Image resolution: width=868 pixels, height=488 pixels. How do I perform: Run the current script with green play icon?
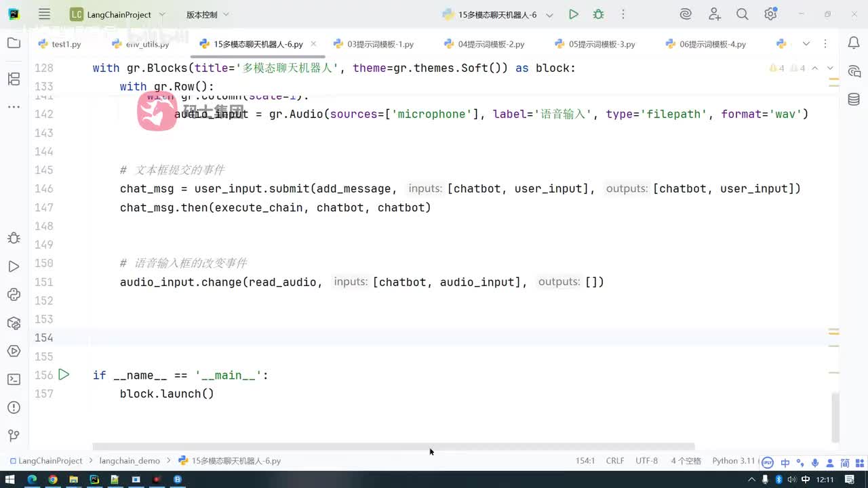pyautogui.click(x=574, y=14)
